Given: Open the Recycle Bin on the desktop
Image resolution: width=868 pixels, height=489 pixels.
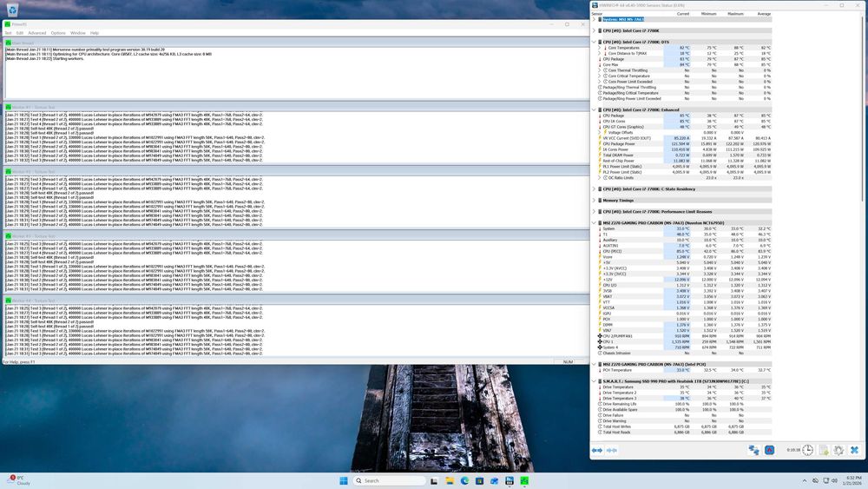Looking at the screenshot, I should click(x=12, y=10).
